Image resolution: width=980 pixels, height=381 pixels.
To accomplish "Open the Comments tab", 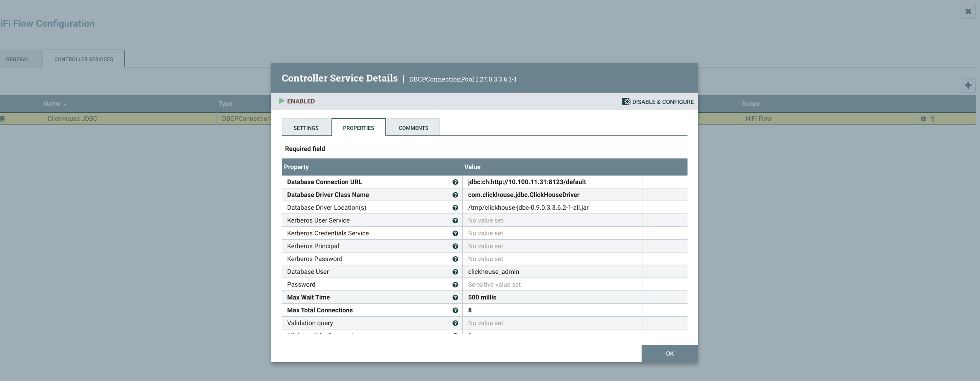I will pyautogui.click(x=413, y=128).
